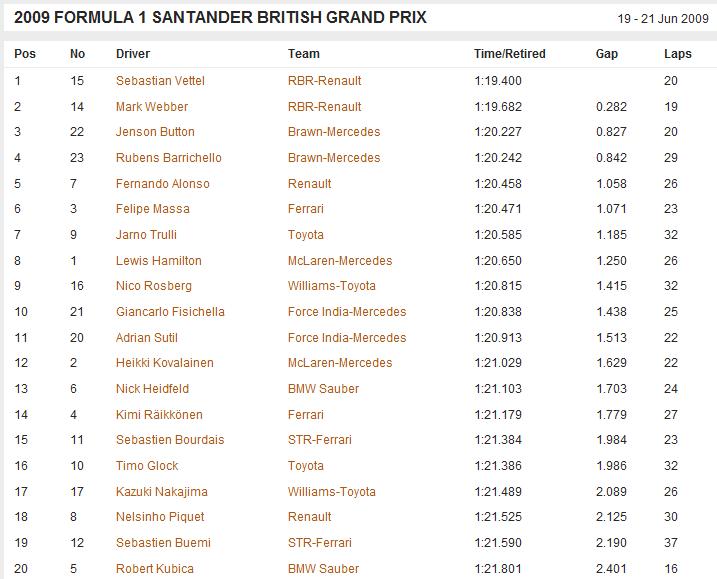This screenshot has height=579, width=717.
Task: Open Jenson Button's driver page
Action: 155,132
